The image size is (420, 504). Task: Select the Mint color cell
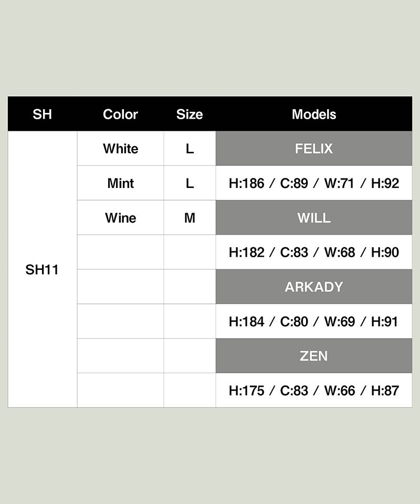tap(121, 183)
